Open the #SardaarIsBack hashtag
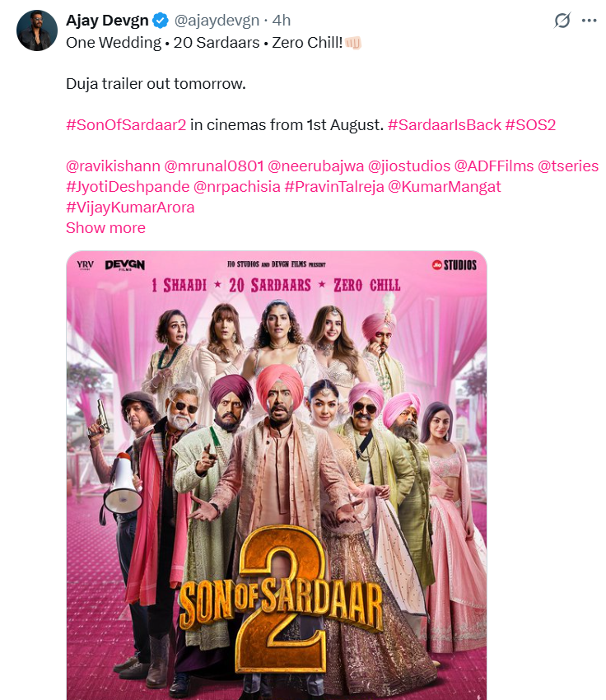The height and width of the screenshot is (700, 606). (x=445, y=125)
